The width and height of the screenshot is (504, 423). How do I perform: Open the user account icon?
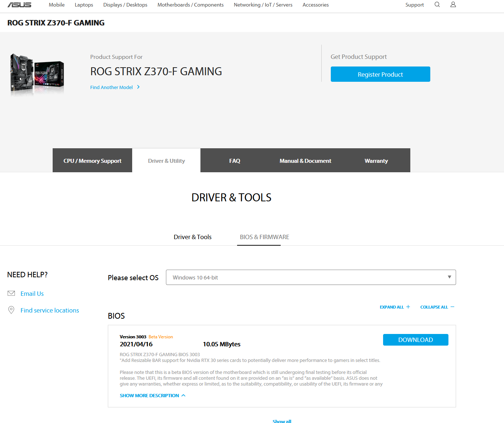(453, 4)
